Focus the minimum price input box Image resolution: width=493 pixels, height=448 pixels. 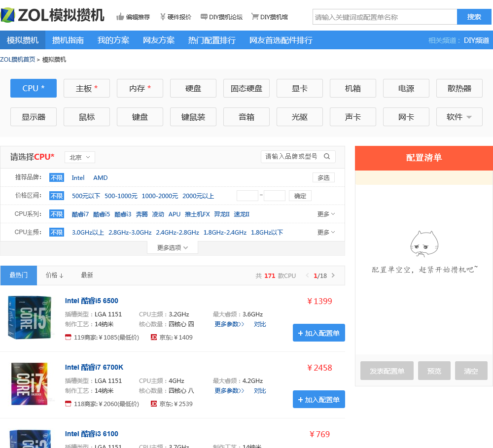tap(247, 196)
